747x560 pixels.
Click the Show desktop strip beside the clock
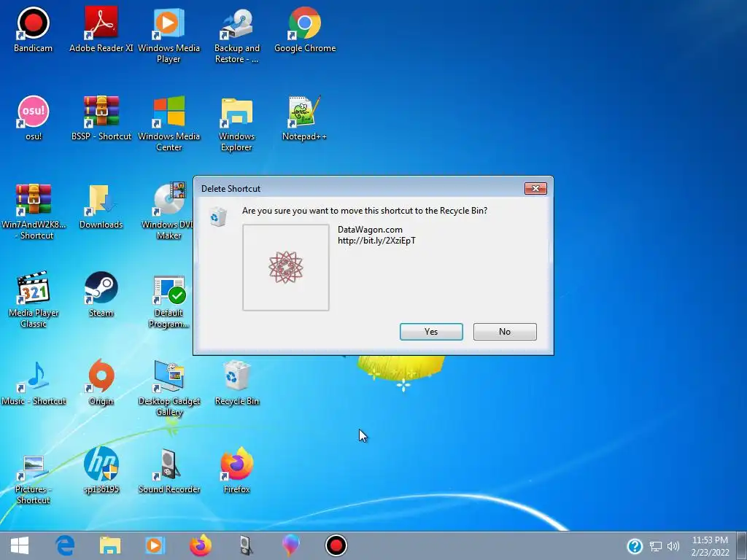click(x=742, y=545)
